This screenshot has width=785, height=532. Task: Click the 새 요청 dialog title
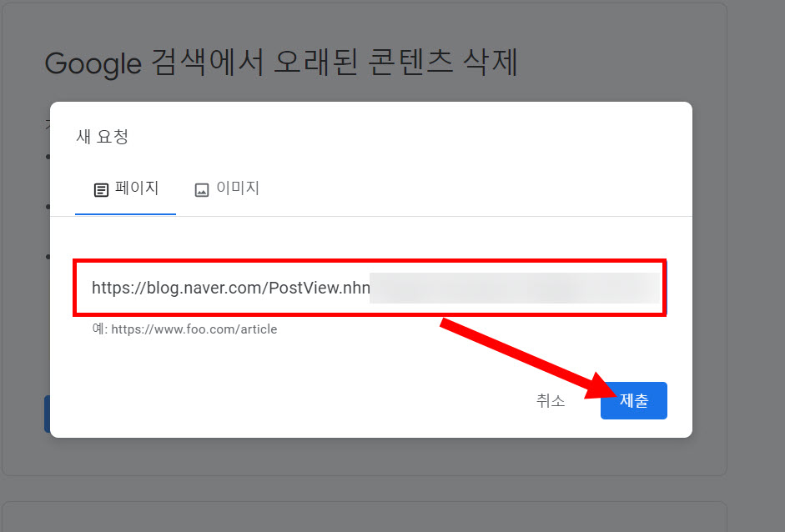pyautogui.click(x=102, y=136)
